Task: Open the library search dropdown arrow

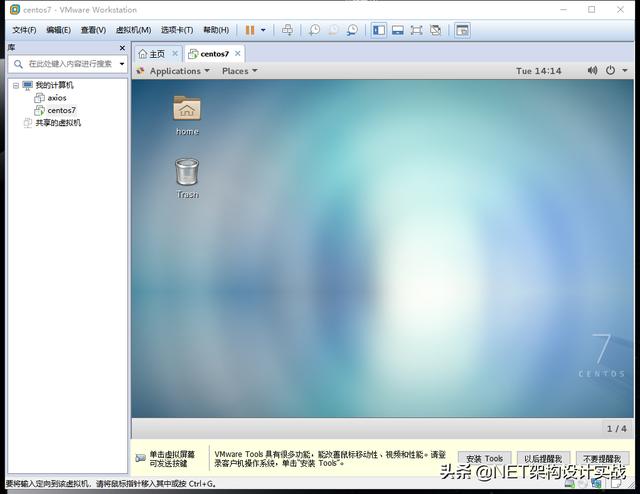Action: [122, 64]
